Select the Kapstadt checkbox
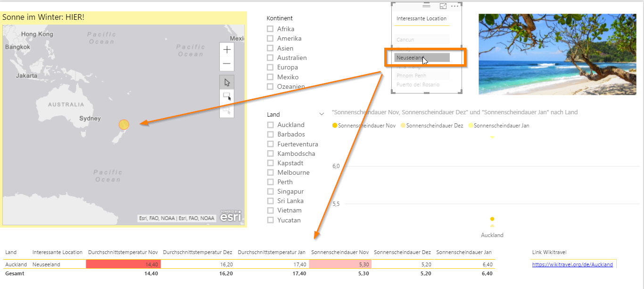Screen dimensions: 644x289 click(271, 163)
